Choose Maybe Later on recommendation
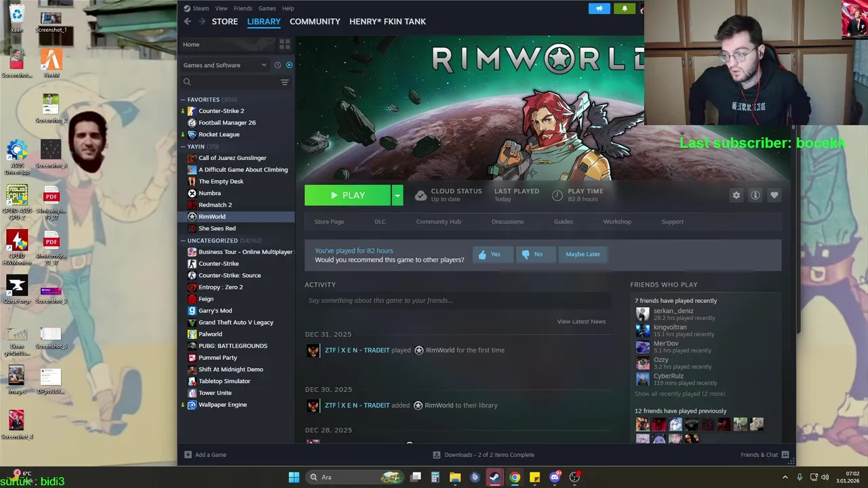 click(x=583, y=254)
